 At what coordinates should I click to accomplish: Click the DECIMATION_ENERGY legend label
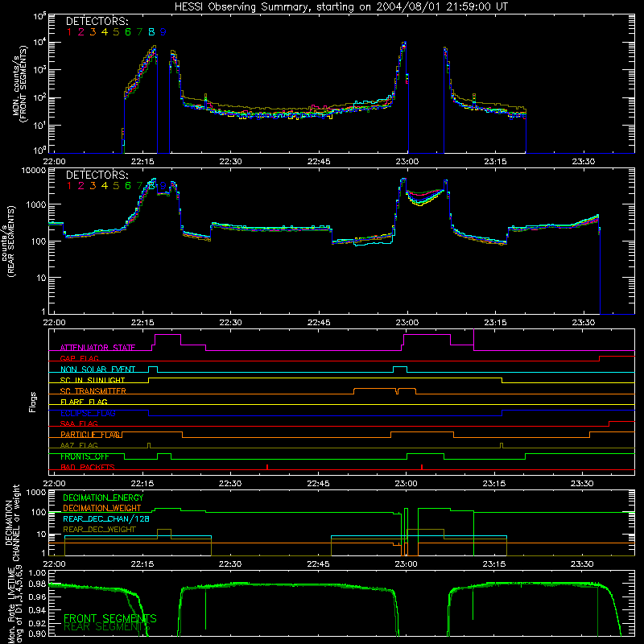pyautogui.click(x=103, y=497)
